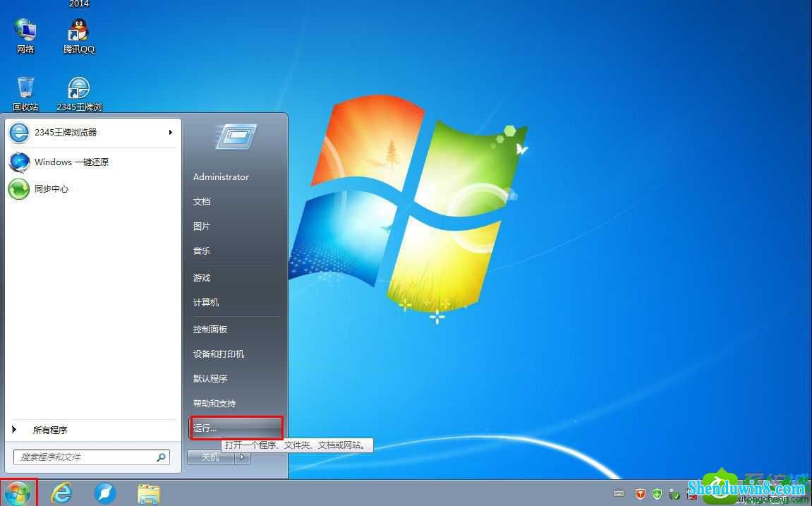Launch Internet Explorer from the taskbar

click(x=61, y=493)
